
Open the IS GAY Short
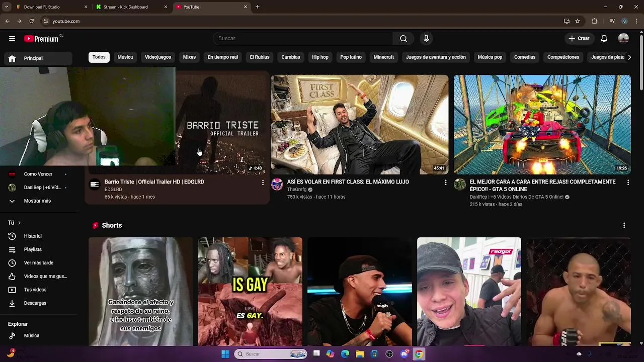(250, 292)
